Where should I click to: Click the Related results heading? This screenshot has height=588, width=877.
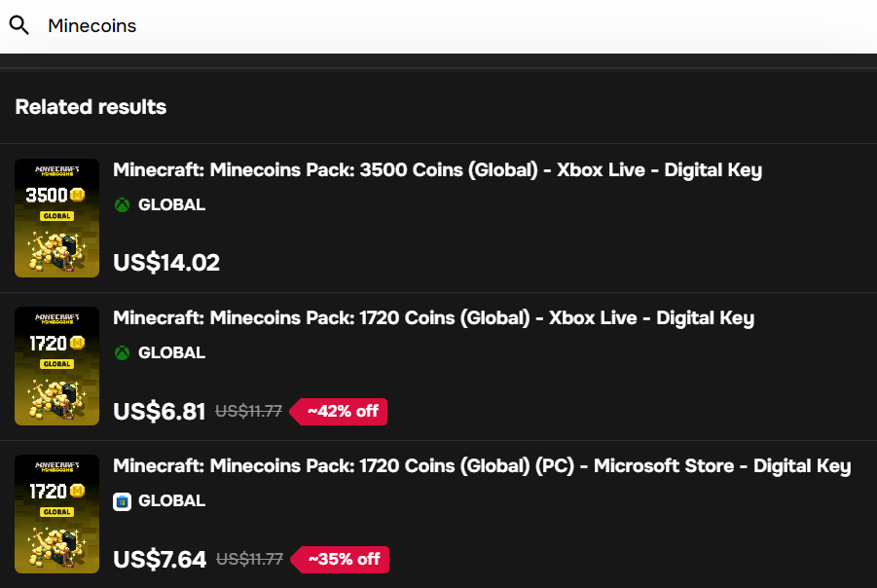tap(91, 107)
